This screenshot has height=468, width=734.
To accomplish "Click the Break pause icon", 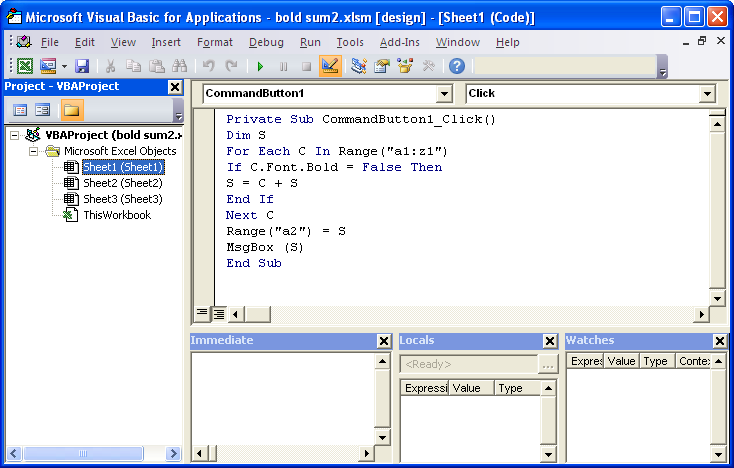I will pos(283,66).
